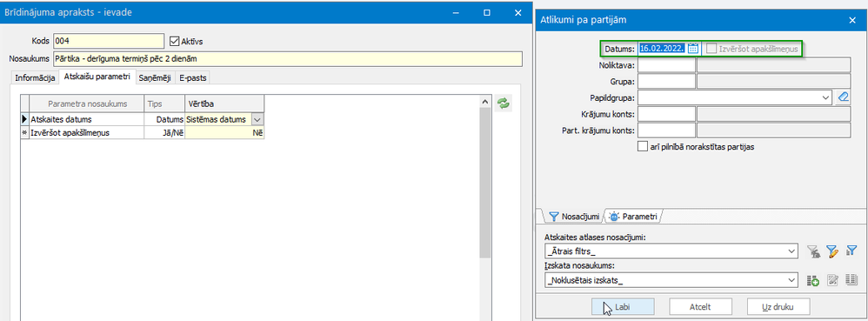The height and width of the screenshot is (321, 868).
Task: Click the Uz druku button
Action: (x=778, y=306)
